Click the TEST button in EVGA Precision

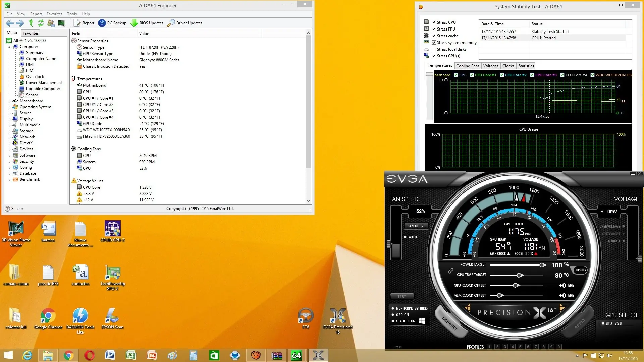(402, 297)
